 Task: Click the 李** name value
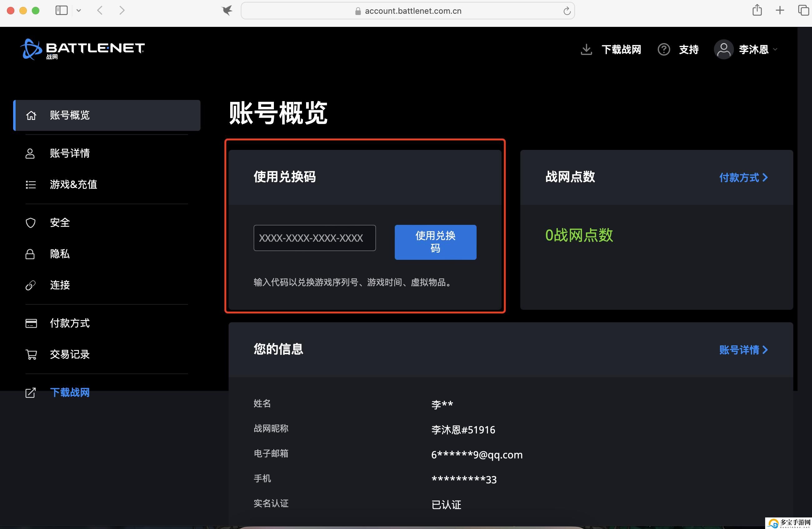tap(442, 404)
